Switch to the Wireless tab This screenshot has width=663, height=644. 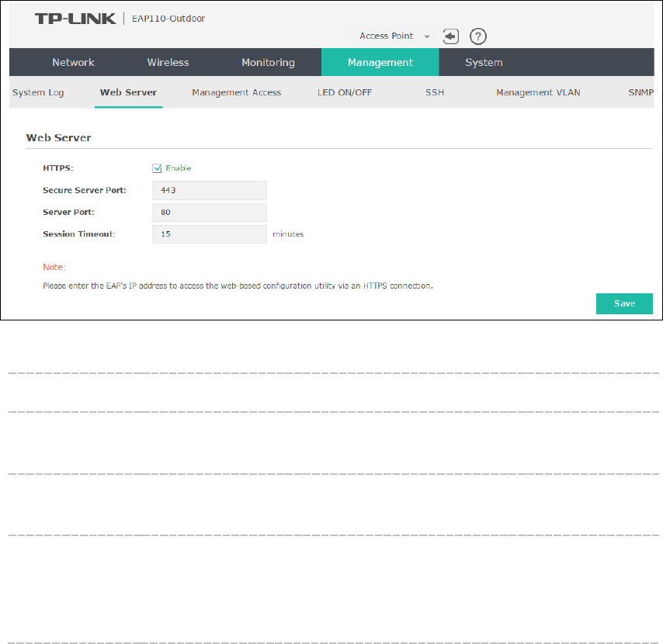pyautogui.click(x=168, y=62)
